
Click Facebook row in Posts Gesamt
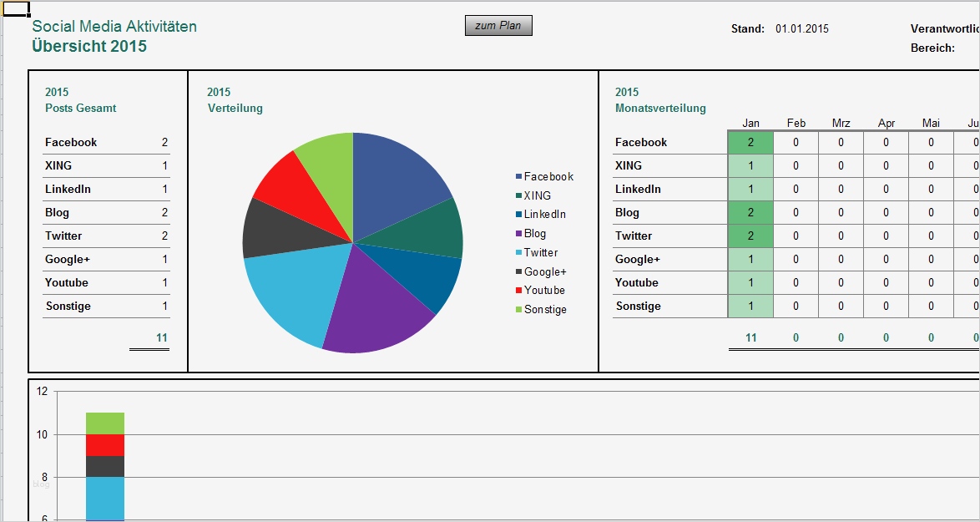(106, 143)
